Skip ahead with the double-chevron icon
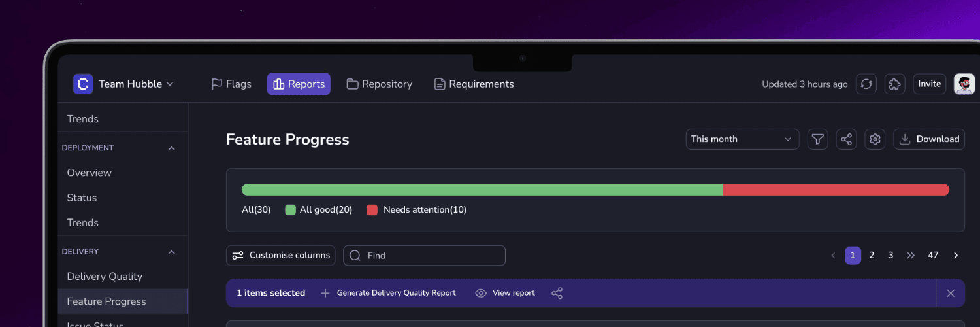The height and width of the screenshot is (327, 980). point(911,255)
